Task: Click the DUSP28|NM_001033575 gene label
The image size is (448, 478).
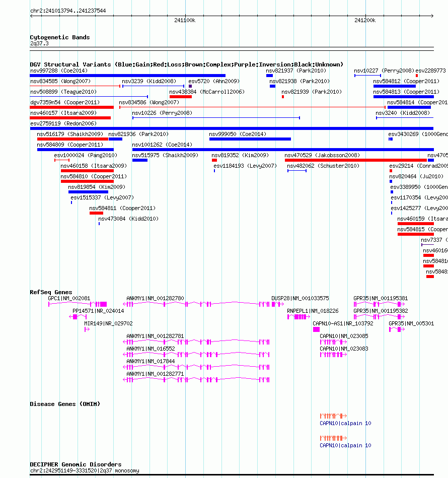Action: 300,299
